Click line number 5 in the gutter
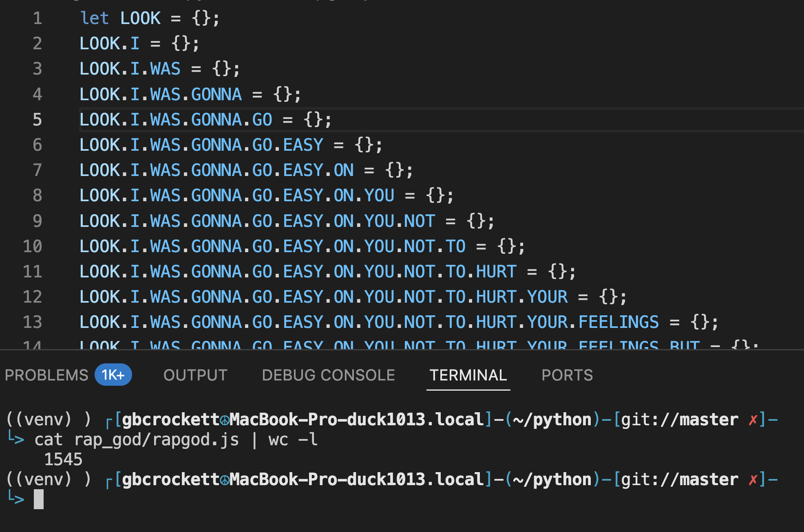 point(37,120)
